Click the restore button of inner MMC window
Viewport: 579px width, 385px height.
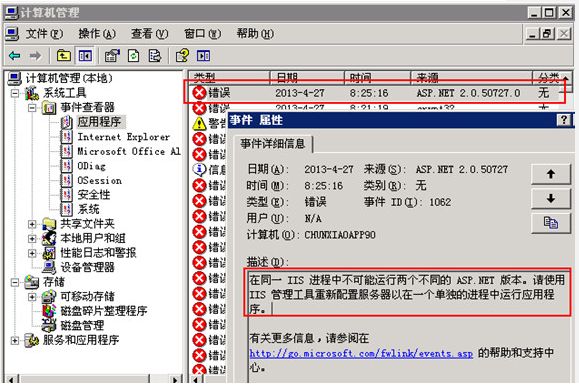click(547, 34)
